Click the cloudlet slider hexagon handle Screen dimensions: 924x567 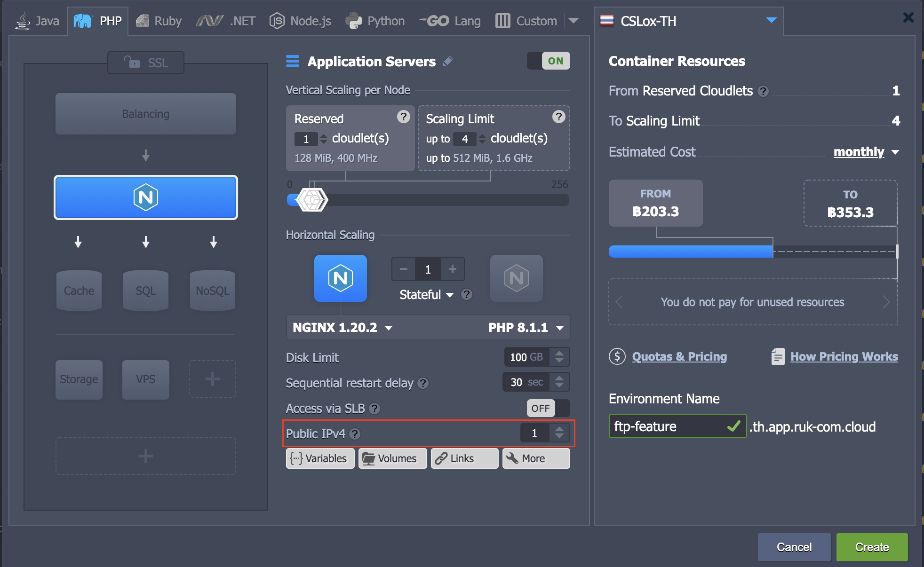click(312, 200)
